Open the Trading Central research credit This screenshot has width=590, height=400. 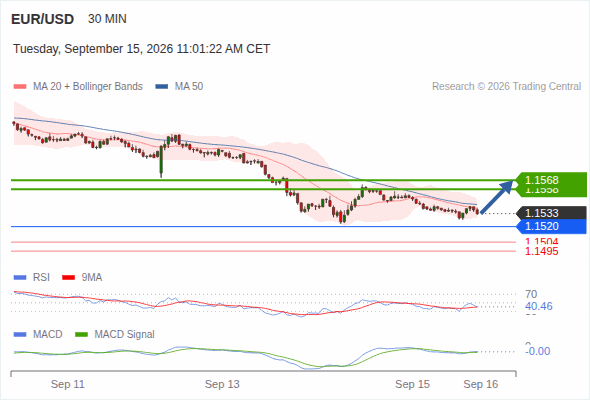tap(506, 87)
